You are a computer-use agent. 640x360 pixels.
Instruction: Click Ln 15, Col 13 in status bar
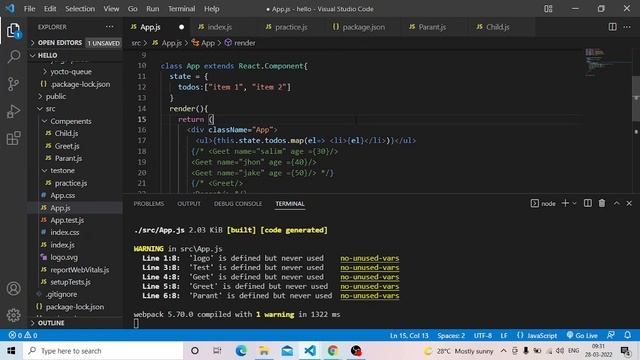pos(409,335)
